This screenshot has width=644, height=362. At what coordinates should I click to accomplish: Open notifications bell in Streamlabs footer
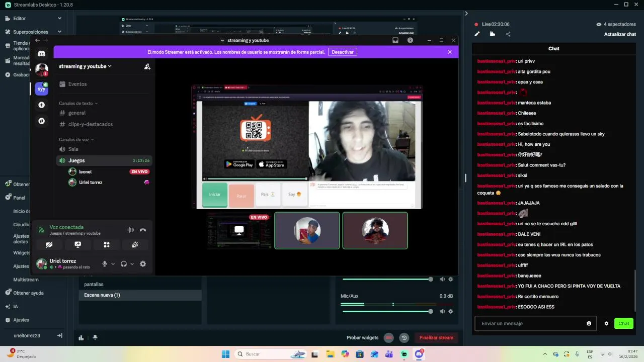(95, 337)
